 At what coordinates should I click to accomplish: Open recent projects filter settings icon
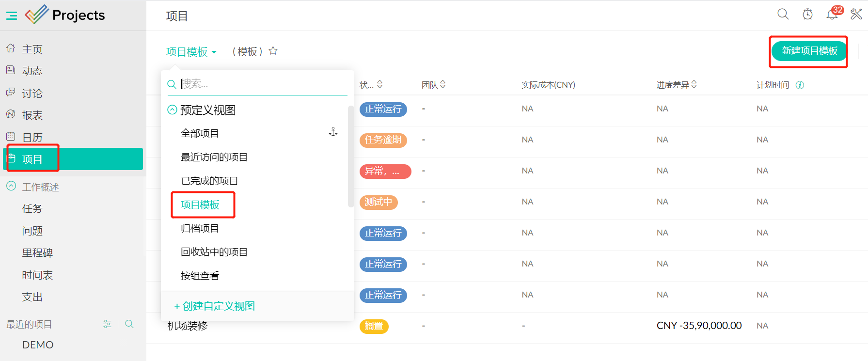(x=107, y=324)
